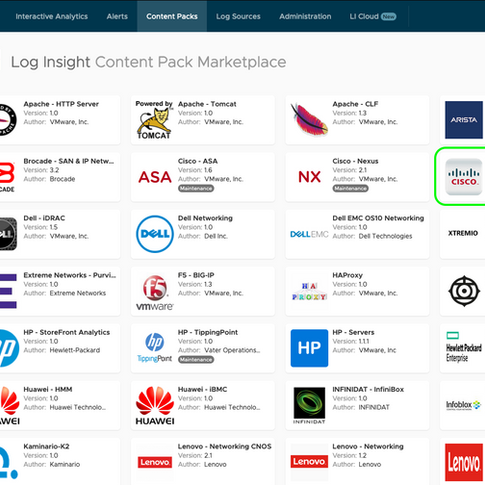The width and height of the screenshot is (485, 485).
Task: Select the Dell EMC OS10 Networking title
Action: (x=378, y=218)
